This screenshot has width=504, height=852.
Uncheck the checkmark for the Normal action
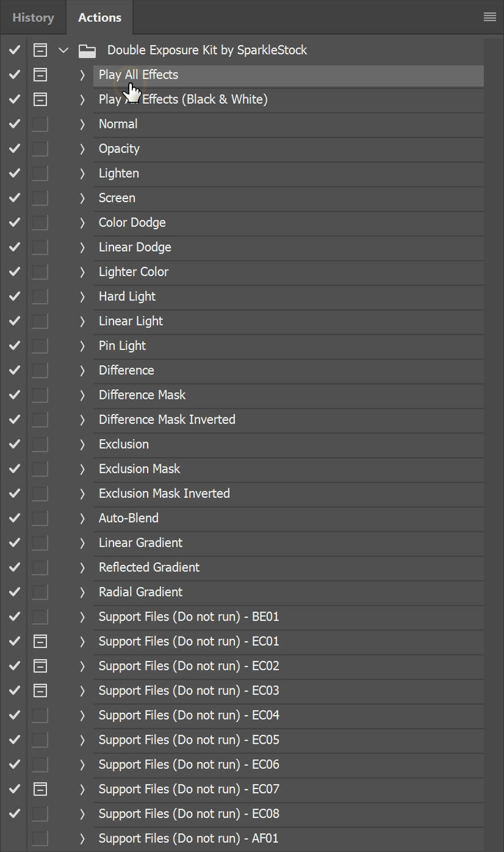point(15,124)
